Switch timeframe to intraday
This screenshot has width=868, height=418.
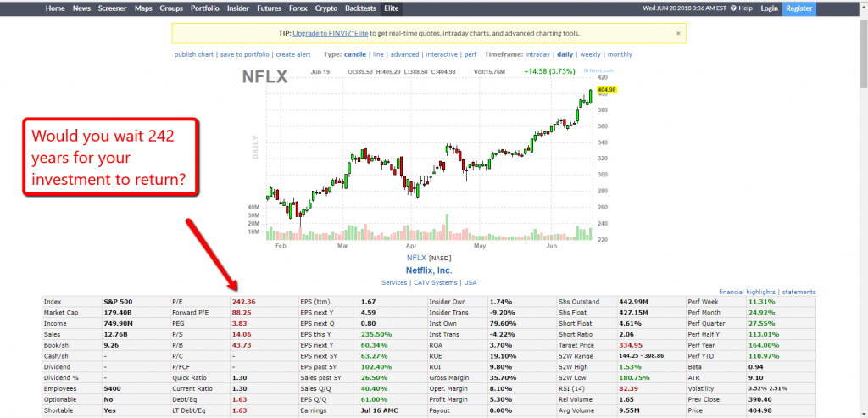pyautogui.click(x=537, y=54)
